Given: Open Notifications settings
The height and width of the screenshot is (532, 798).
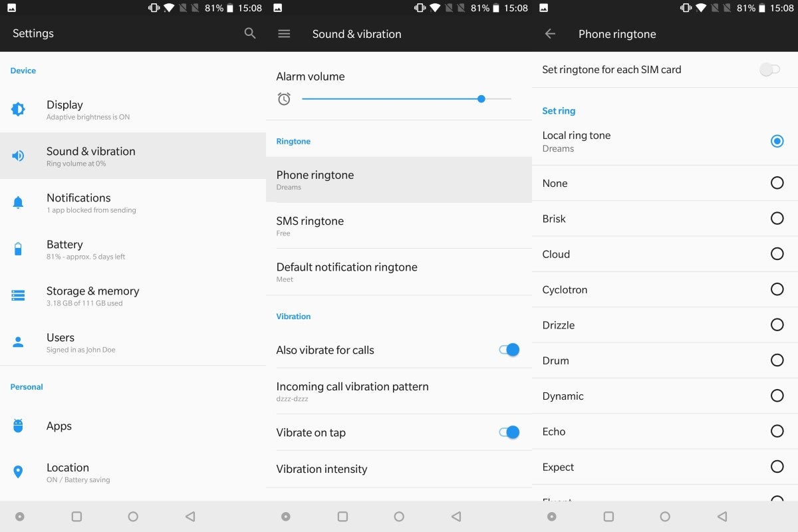Looking at the screenshot, I should pyautogui.click(x=133, y=202).
